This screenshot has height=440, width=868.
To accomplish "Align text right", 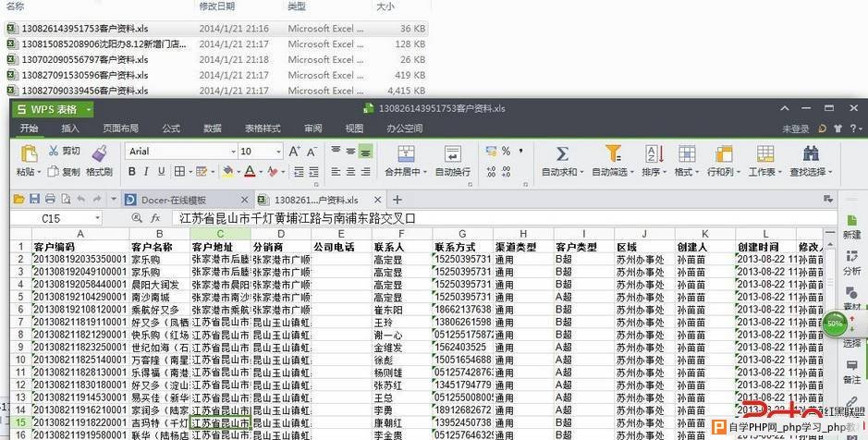I will [x=365, y=172].
